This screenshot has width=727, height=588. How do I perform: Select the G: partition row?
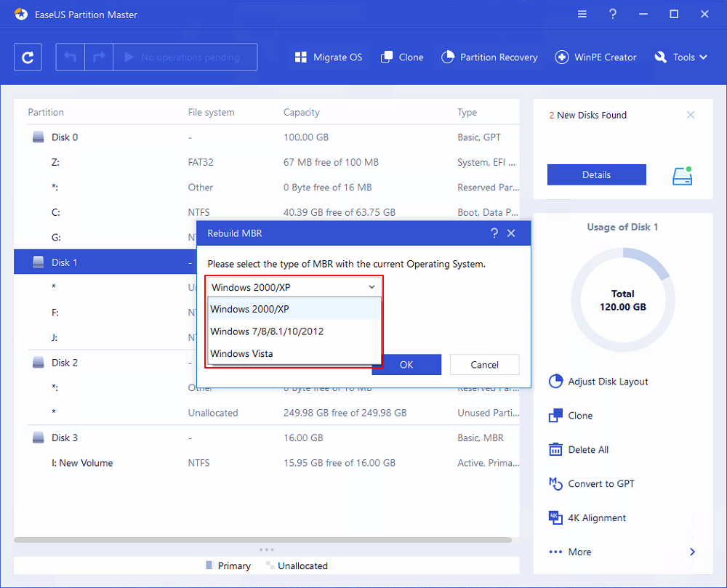tap(105, 237)
